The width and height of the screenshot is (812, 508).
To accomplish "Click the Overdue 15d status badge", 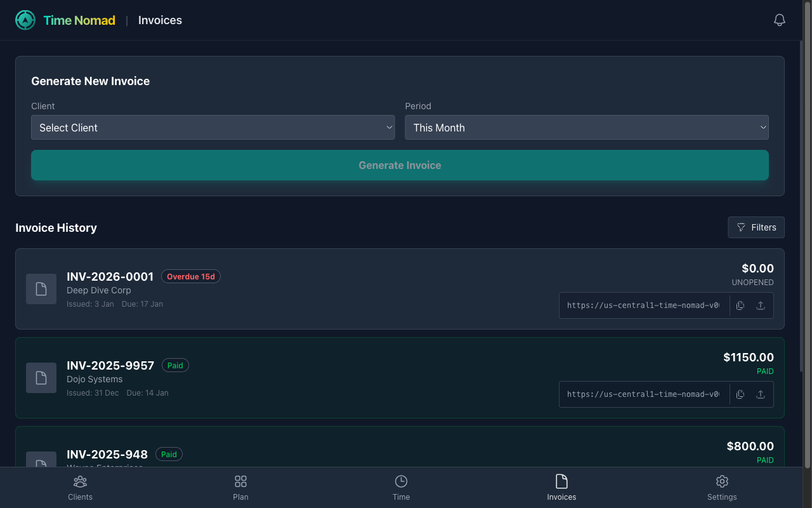I will 191,277.
